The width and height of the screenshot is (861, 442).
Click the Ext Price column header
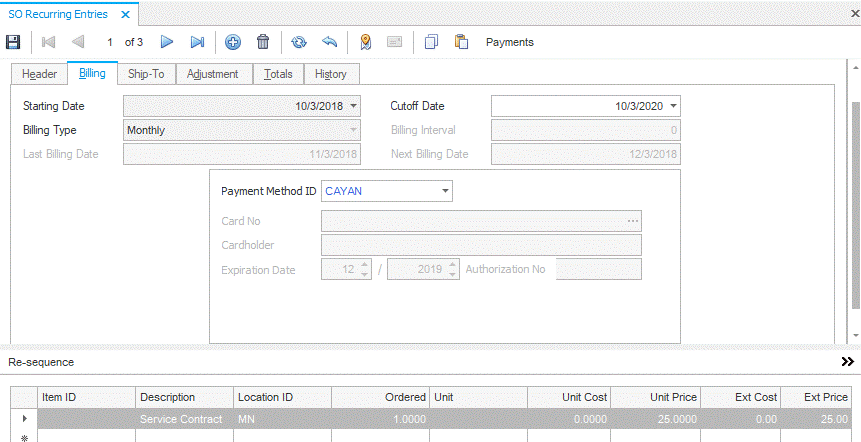point(815,397)
